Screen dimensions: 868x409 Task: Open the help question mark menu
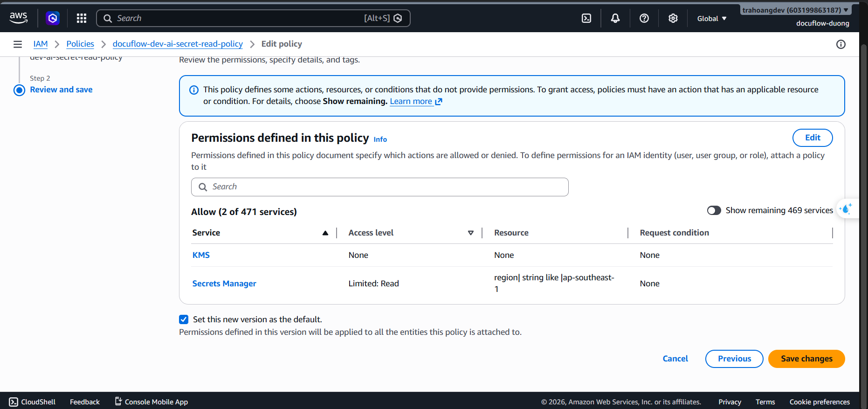pyautogui.click(x=644, y=18)
